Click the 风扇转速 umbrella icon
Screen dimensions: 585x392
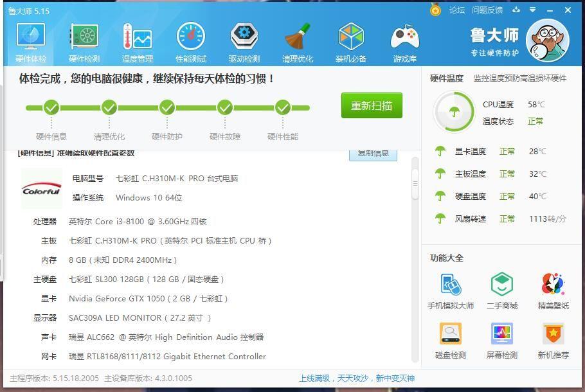[440, 218]
